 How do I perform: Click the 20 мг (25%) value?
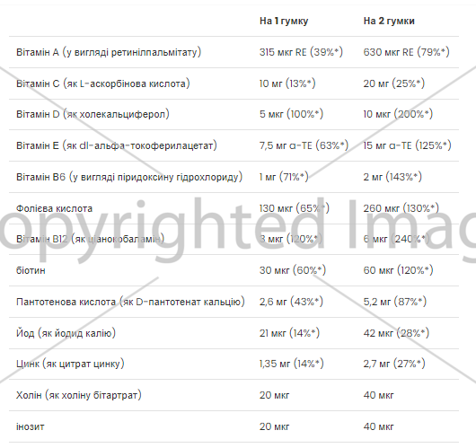click(x=394, y=83)
